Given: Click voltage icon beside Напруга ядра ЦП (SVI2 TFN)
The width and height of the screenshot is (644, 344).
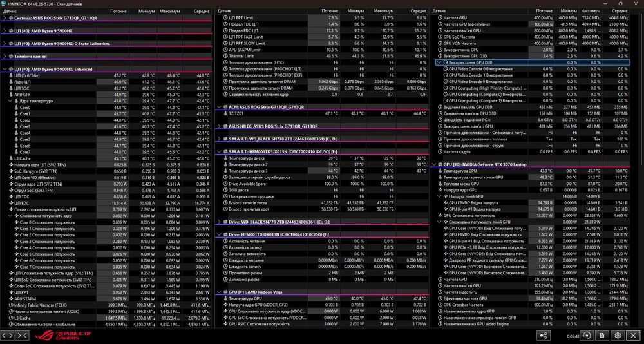Looking at the screenshot, I should (11, 165).
